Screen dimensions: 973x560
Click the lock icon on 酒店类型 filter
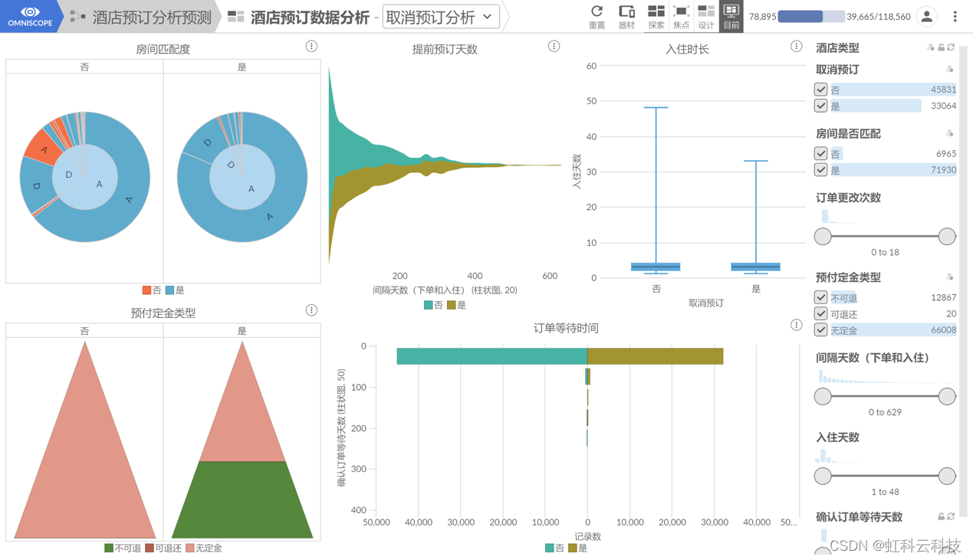click(942, 47)
